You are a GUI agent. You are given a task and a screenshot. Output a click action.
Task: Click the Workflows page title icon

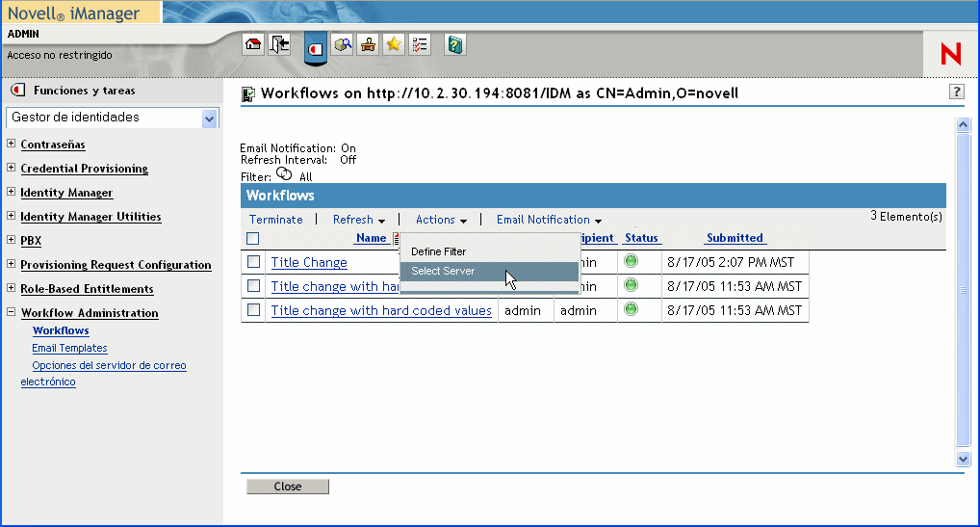(248, 94)
